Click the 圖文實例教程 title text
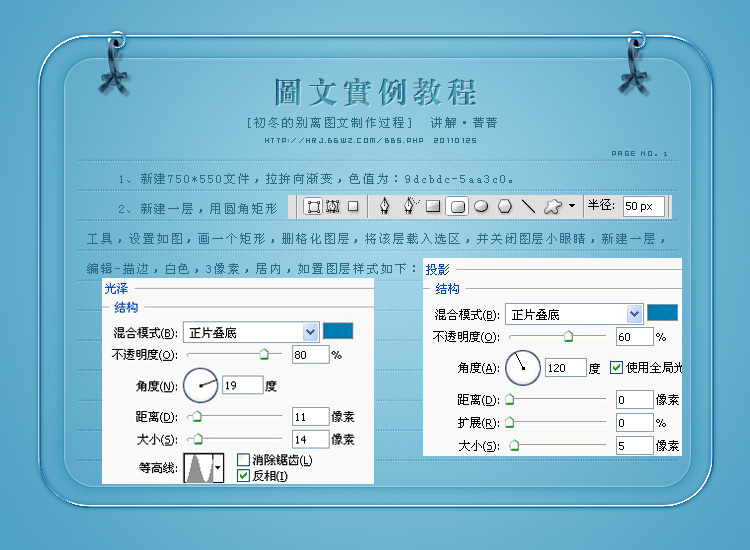The width and height of the screenshot is (750, 550). click(x=375, y=92)
